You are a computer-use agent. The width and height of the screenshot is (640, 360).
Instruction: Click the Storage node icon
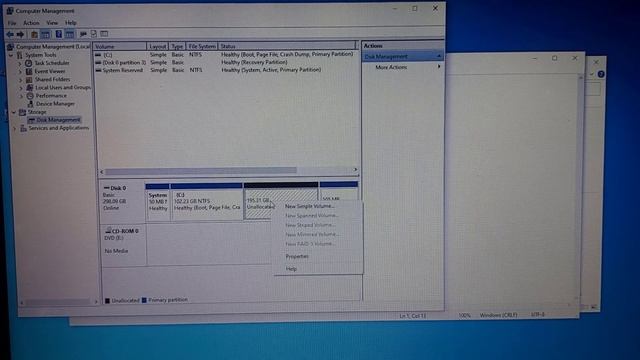tap(22, 112)
